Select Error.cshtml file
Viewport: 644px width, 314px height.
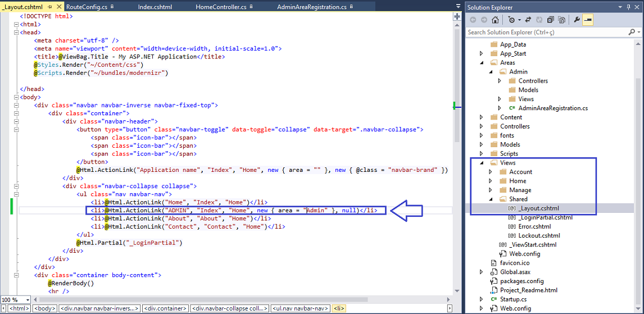[x=534, y=226]
